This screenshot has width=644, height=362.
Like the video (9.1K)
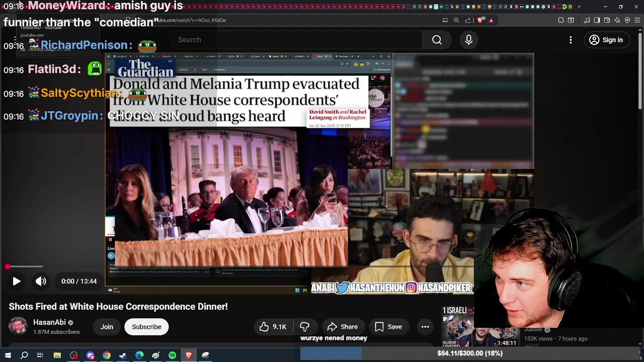click(x=273, y=327)
